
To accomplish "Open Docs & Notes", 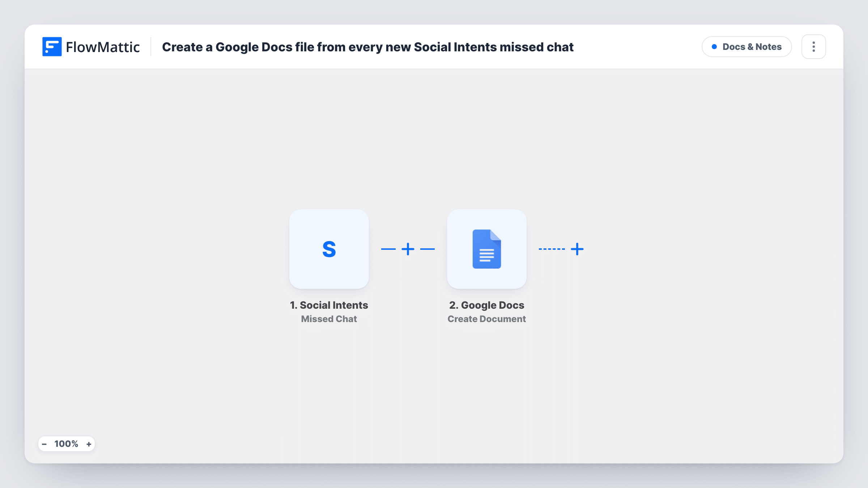I will tap(746, 47).
